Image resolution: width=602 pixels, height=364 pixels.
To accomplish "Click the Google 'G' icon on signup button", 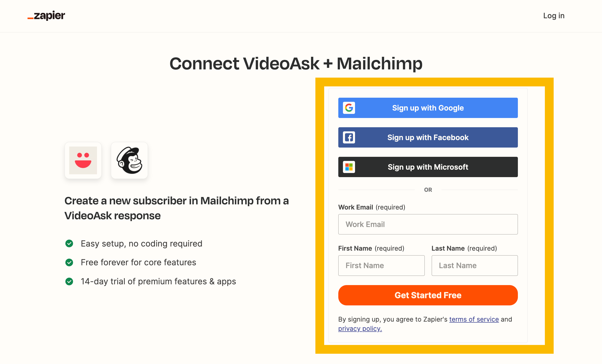I will [349, 108].
